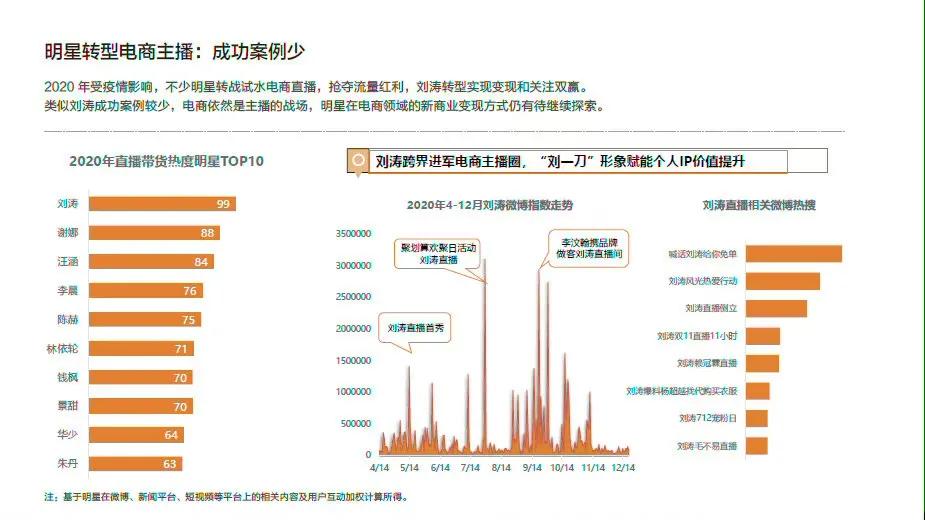The height and width of the screenshot is (520, 925).
Task: Click the 刘涛双11直播11小时 label
Action: click(697, 336)
